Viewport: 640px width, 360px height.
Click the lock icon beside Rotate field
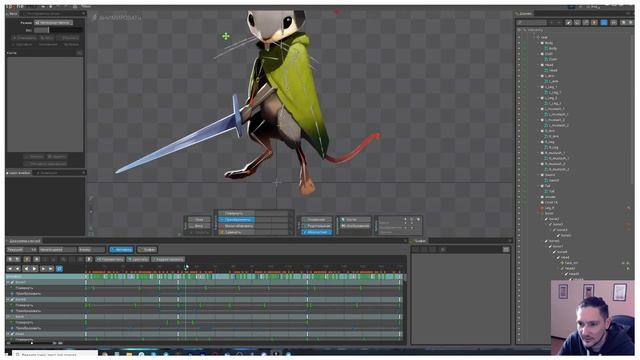pyautogui.click(x=291, y=213)
